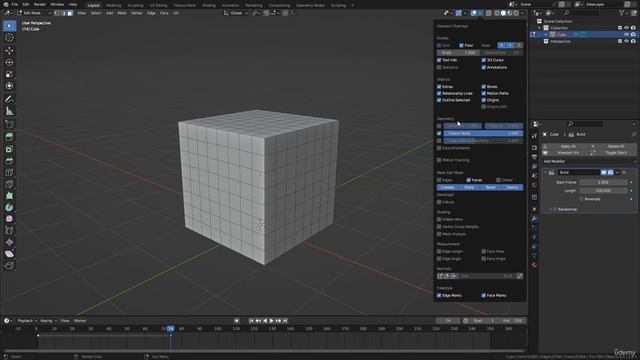Screen dimensions: 640x360
Task: Pick the Shear tool
Action: tap(9, 254)
